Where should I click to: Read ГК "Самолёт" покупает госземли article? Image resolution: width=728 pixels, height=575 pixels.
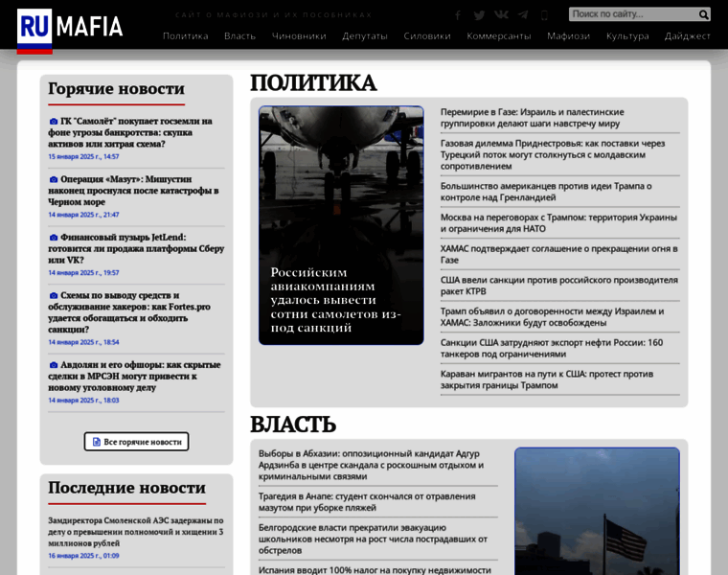(x=130, y=132)
